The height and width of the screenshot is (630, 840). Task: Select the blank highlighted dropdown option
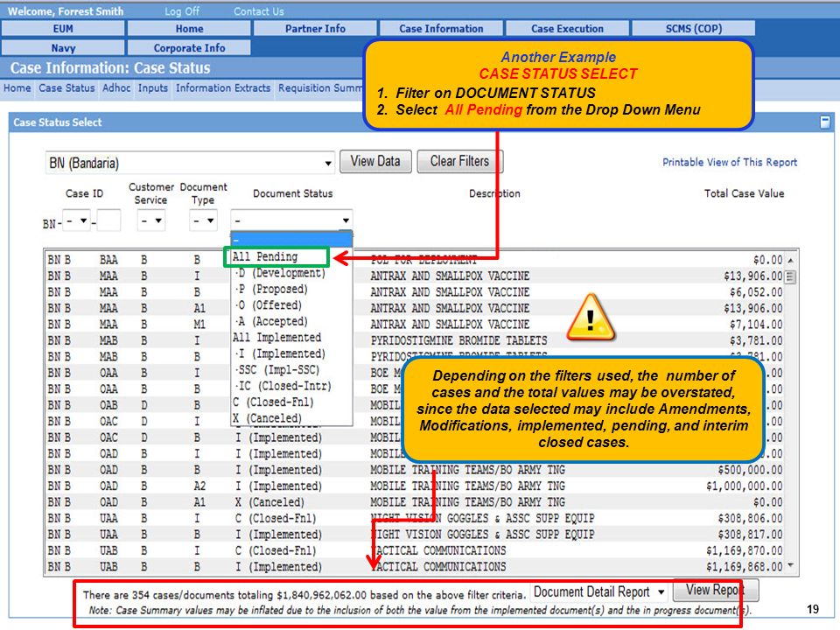click(291, 240)
